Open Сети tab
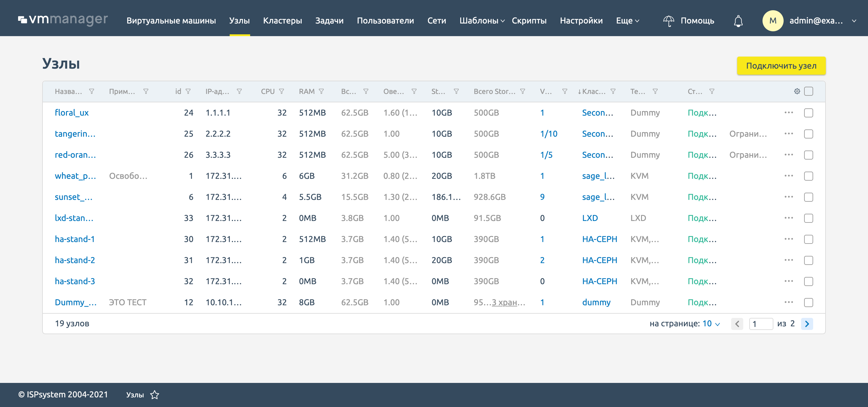Viewport: 868px width, 407px height. click(x=437, y=20)
